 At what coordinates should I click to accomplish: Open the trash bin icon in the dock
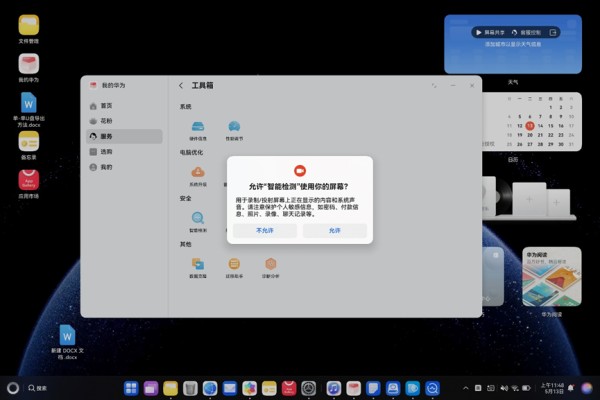(x=190, y=388)
